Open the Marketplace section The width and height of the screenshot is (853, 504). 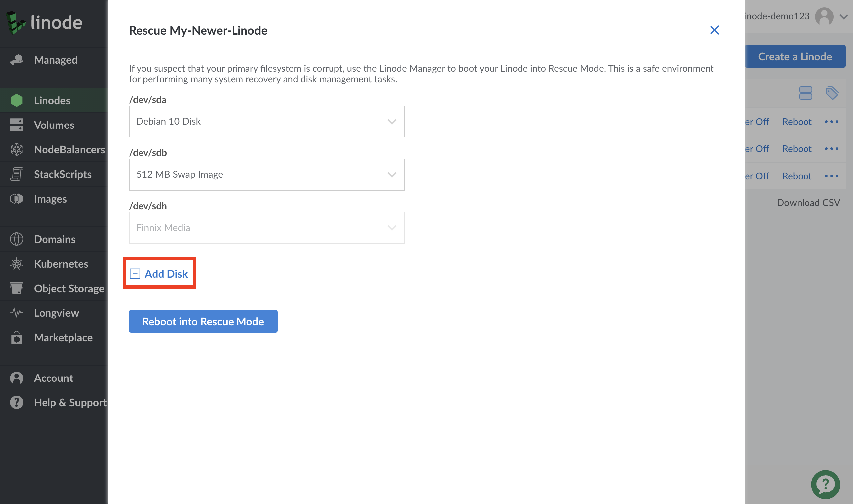tap(63, 337)
